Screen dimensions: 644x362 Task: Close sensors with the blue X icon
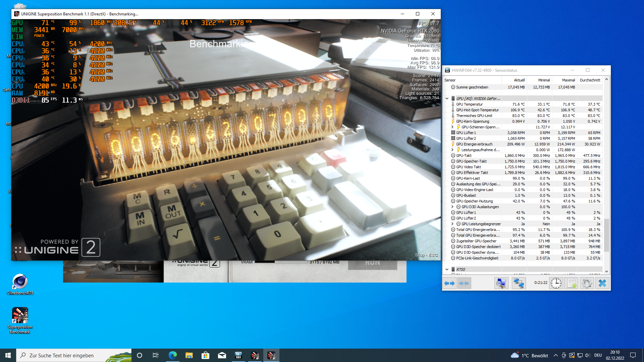click(x=602, y=283)
